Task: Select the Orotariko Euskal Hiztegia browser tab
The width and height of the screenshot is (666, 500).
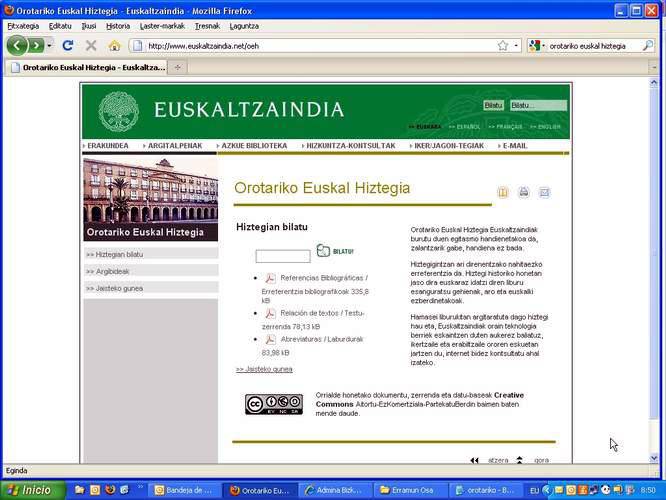Action: [x=87, y=68]
